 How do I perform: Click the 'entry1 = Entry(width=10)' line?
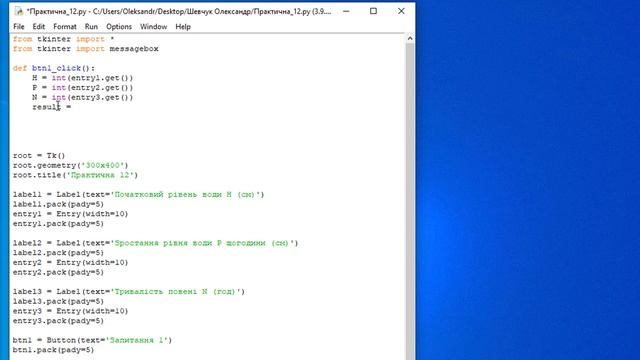(71, 214)
